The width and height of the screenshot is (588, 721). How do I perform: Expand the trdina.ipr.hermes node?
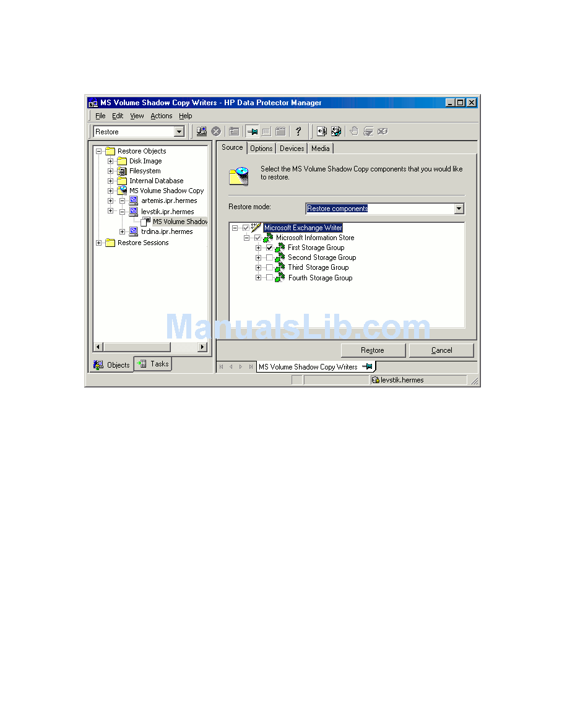pos(123,231)
